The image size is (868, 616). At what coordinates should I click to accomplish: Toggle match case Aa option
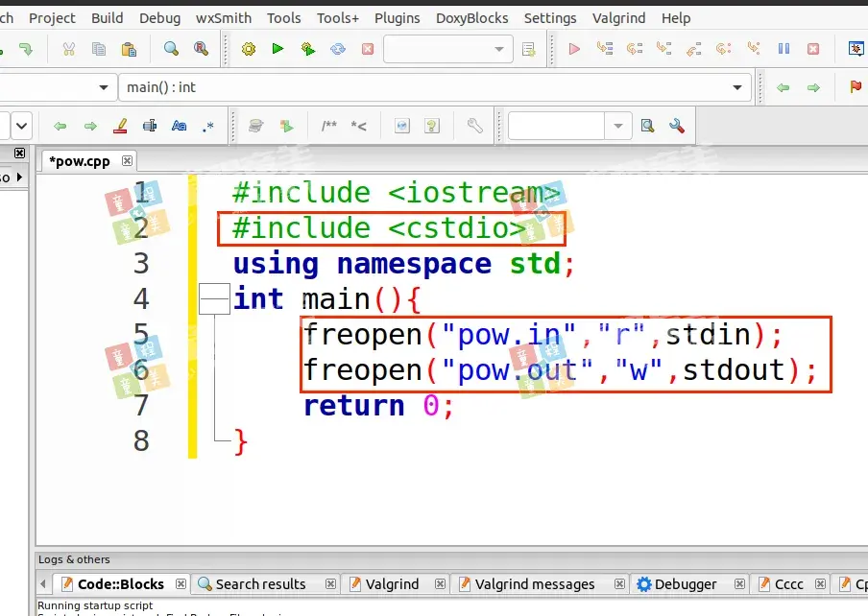coord(179,126)
